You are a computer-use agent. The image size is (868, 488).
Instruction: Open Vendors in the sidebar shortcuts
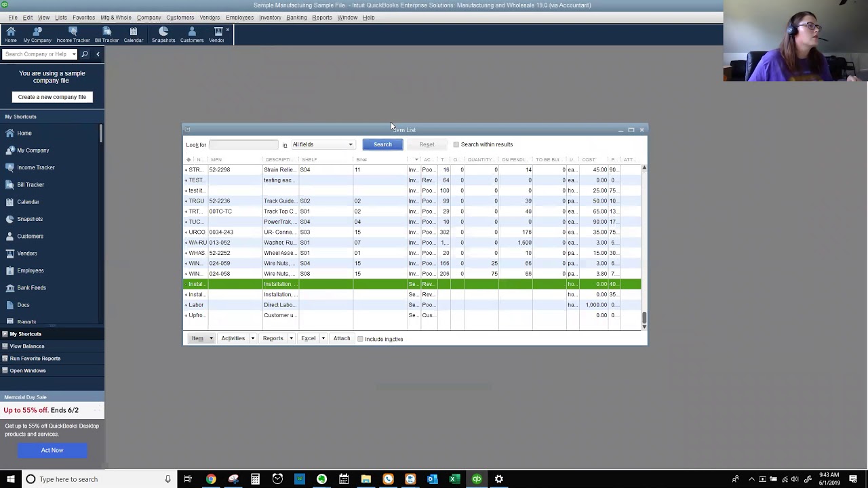[27, 253]
